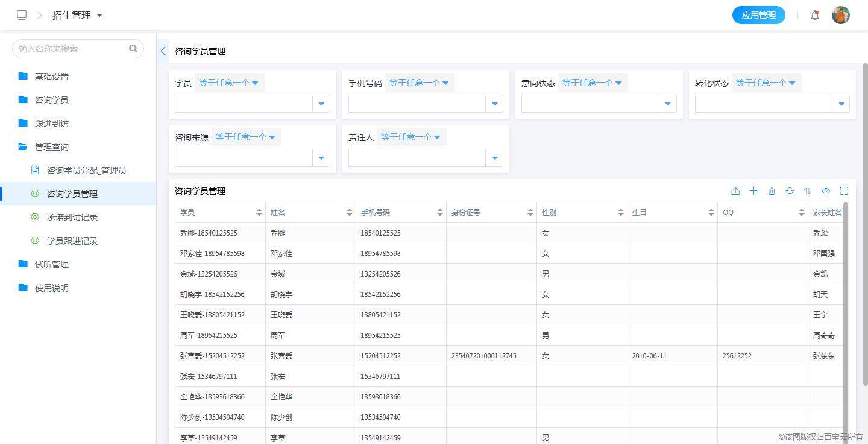Open the export icon above the table
Image resolution: width=868 pixels, height=444 pixels.
735,190
